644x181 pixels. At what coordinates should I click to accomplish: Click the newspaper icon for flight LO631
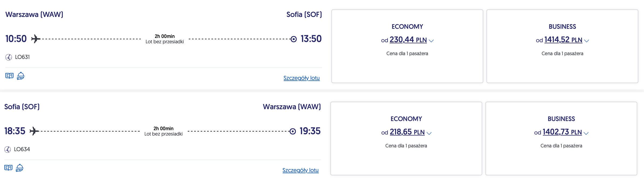click(9, 76)
